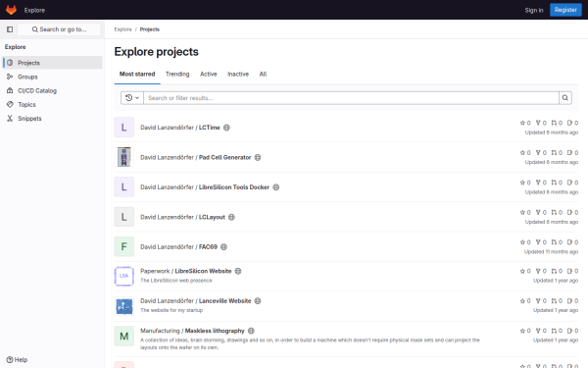Click public globe icon next to LCTime
Screen dimensions: 588x368
(x=226, y=128)
